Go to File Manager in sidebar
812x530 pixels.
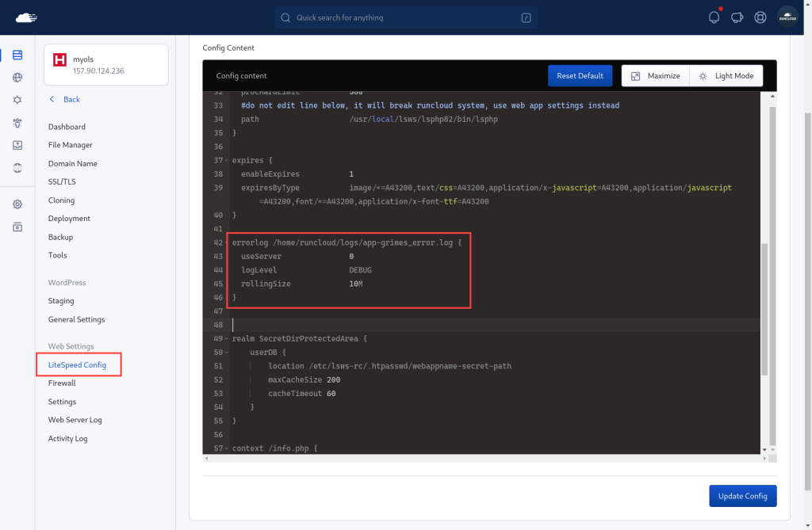[x=71, y=145]
